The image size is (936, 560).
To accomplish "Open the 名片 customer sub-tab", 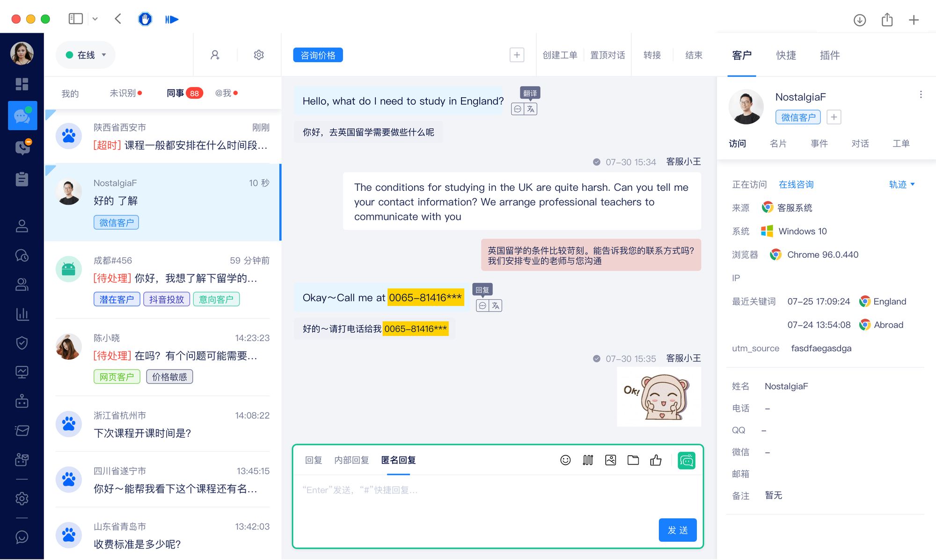I will point(778,144).
